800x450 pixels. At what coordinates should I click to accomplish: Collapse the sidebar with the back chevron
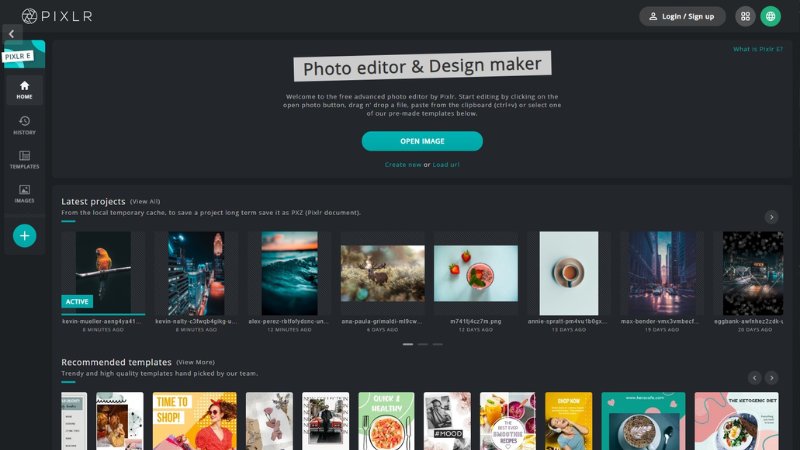click(x=12, y=34)
